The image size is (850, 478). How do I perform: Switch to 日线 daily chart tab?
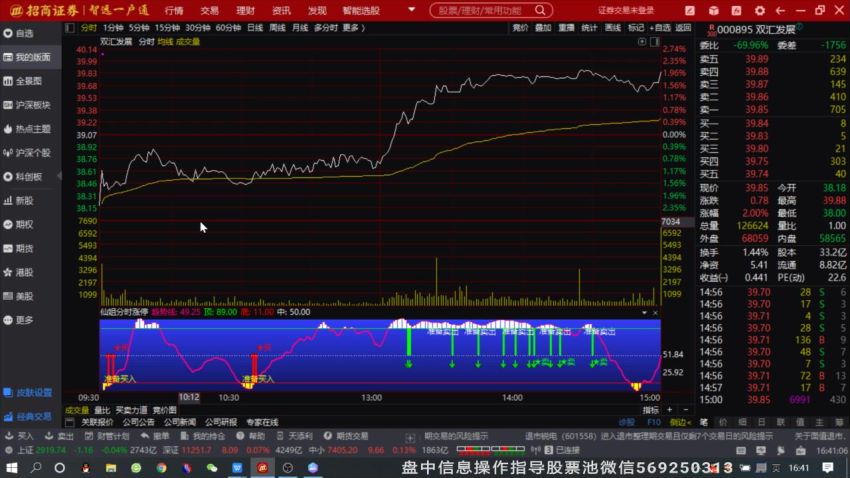coord(255,28)
